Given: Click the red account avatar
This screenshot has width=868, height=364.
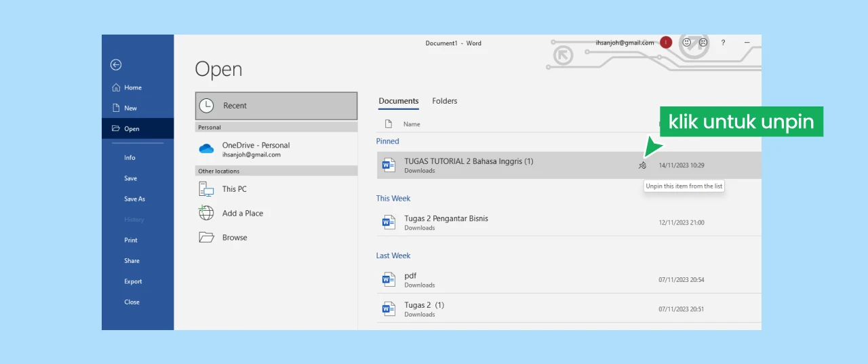Looking at the screenshot, I should (666, 43).
